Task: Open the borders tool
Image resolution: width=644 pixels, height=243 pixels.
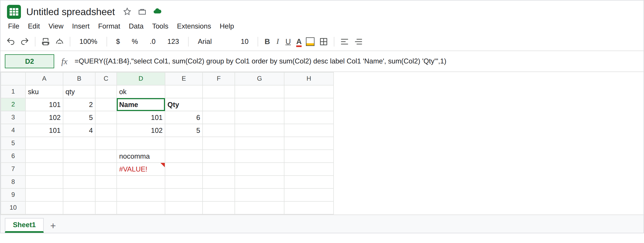Action: click(x=324, y=42)
